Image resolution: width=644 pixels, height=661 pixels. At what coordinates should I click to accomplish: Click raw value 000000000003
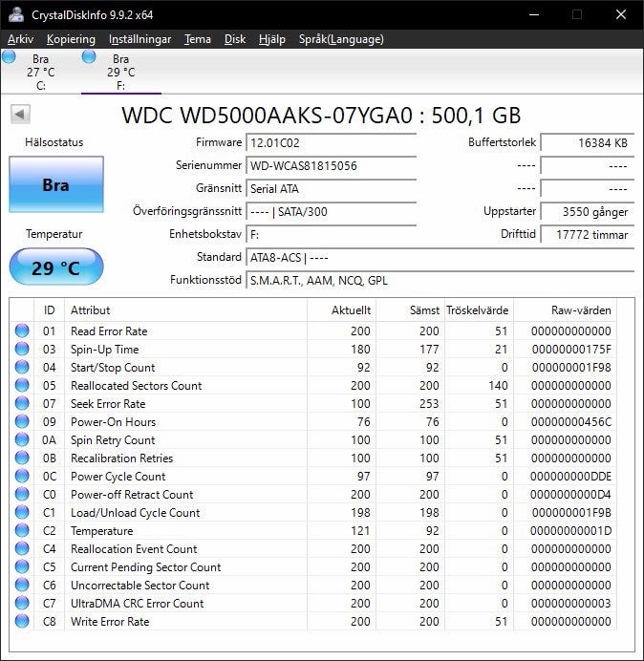(571, 604)
